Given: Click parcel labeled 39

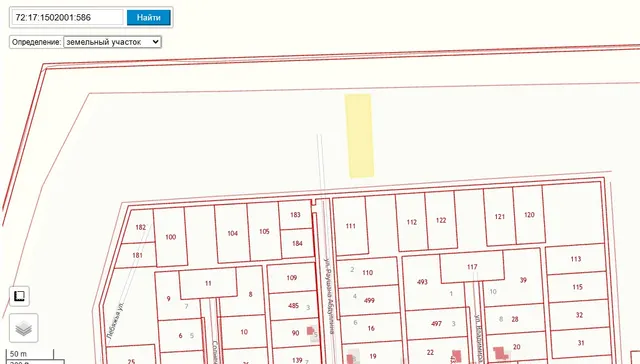Looking at the screenshot, I should click(523, 280).
